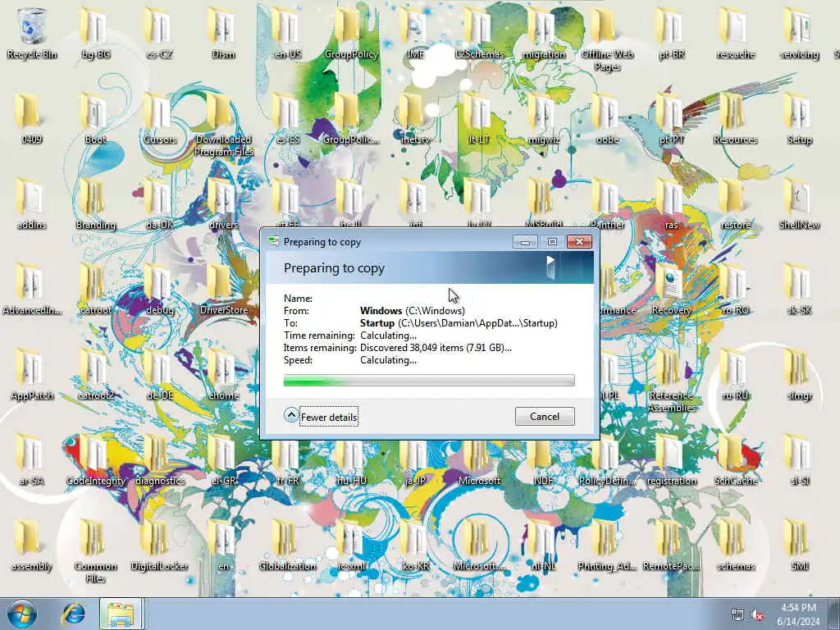Select the Downloaded Program Files folder
This screenshot has width=840, height=630.
pos(223,125)
